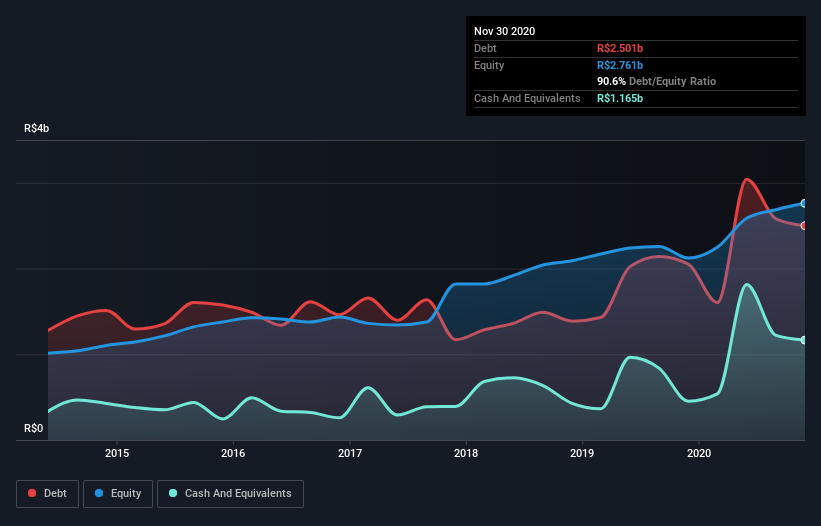The width and height of the screenshot is (821, 526).
Task: Click the R$0 y-axis label
Action: 35,429
